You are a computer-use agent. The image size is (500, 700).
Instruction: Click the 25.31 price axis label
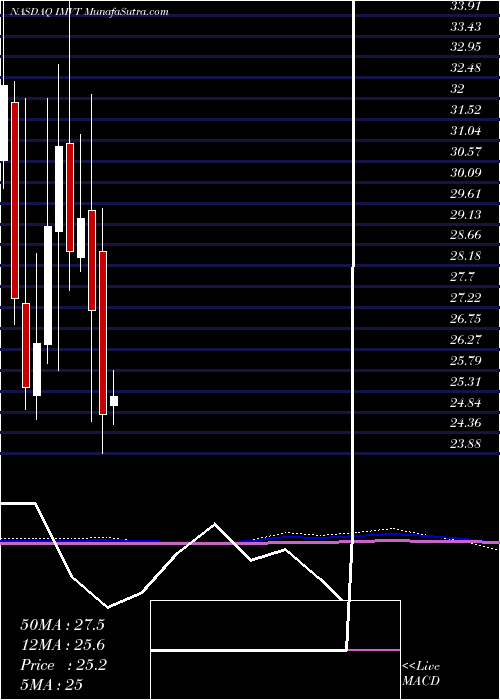pyautogui.click(x=466, y=382)
